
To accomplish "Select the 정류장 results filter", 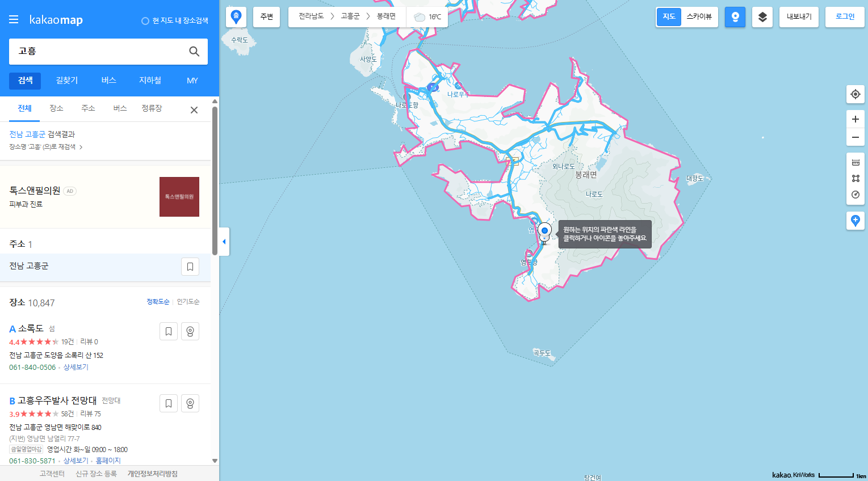I will (152, 108).
